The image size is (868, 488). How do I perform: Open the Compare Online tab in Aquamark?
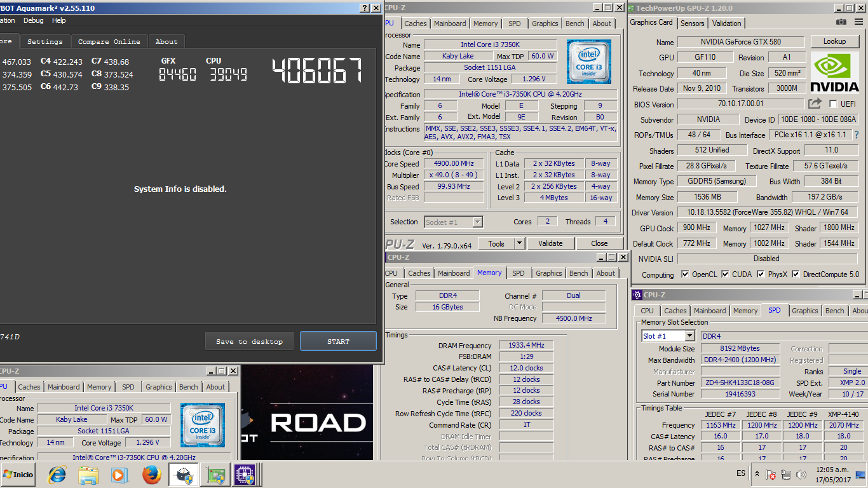click(109, 41)
